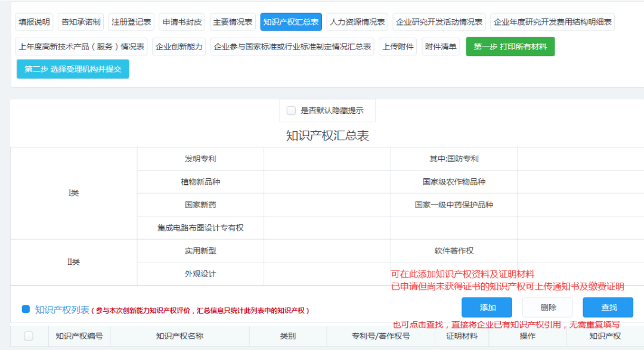The width and height of the screenshot is (644, 350).
Task: Click the 实用新型 value cell
Action: click(327, 251)
